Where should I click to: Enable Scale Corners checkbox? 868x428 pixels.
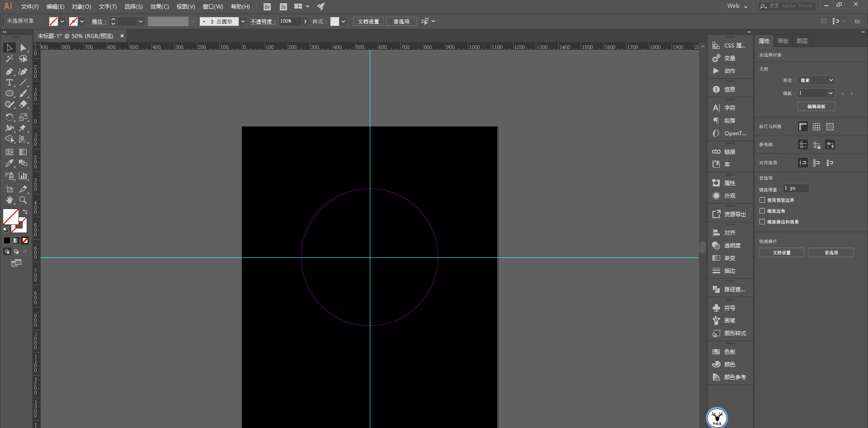pyautogui.click(x=762, y=211)
